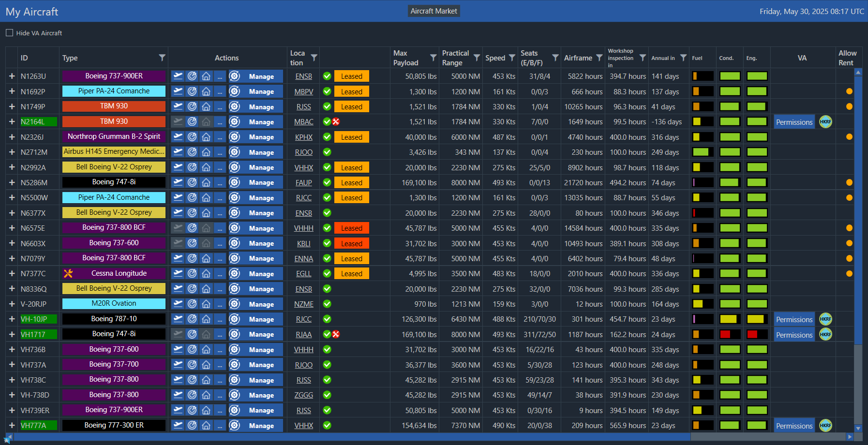Open the ENSB location link for N1263U
The width and height of the screenshot is (868, 445).
pyautogui.click(x=303, y=76)
